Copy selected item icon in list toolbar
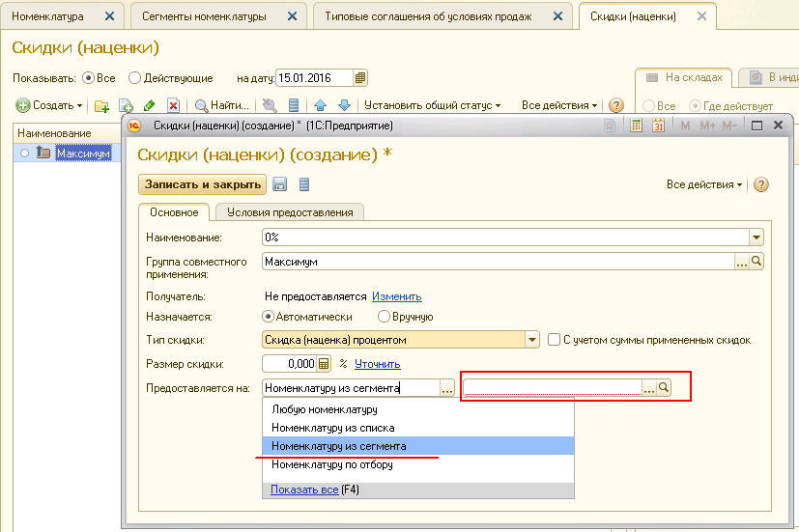This screenshot has width=799, height=532. (126, 106)
